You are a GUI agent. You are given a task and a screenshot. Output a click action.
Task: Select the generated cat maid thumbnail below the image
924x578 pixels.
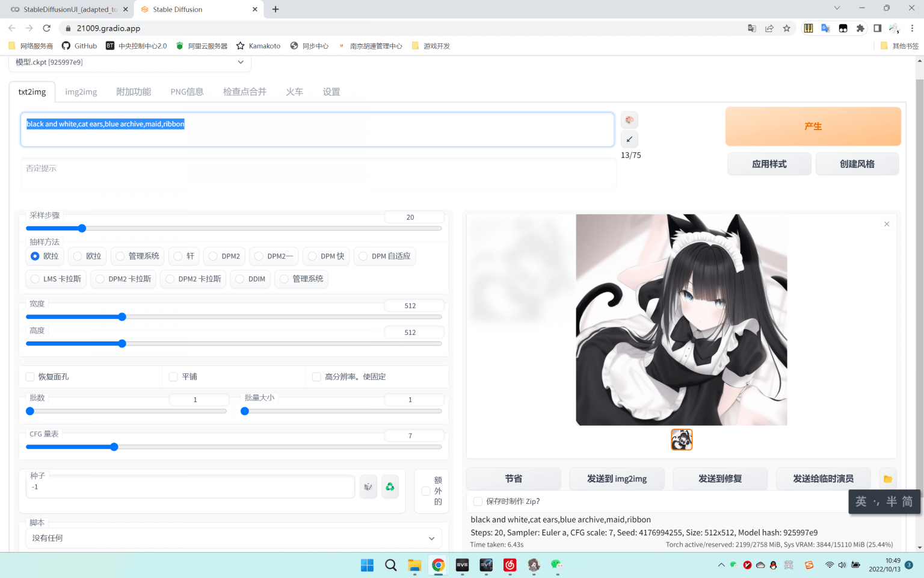tap(682, 440)
